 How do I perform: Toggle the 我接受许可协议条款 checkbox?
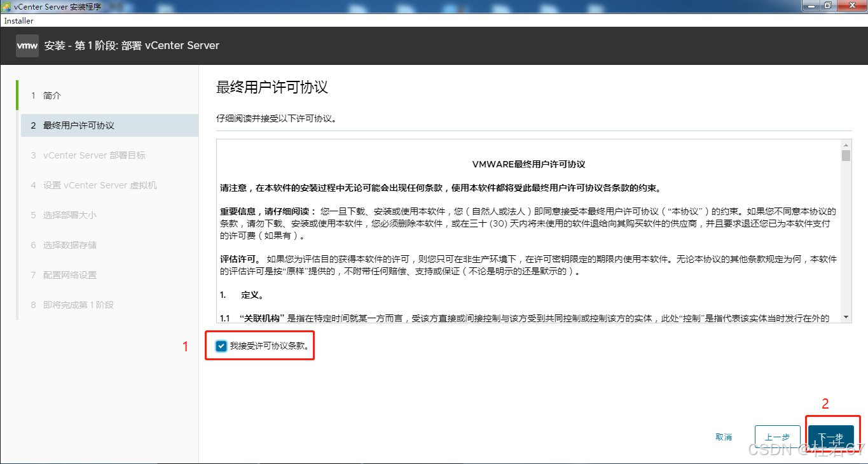point(221,346)
